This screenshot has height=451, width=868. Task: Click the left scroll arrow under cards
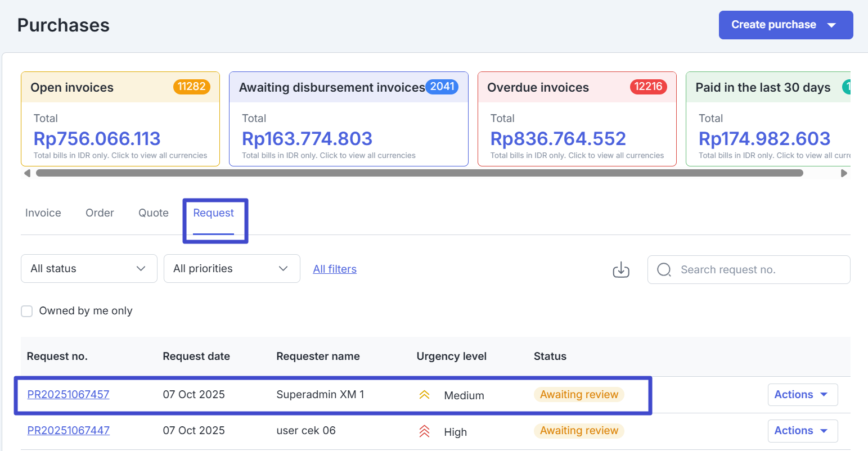click(27, 173)
